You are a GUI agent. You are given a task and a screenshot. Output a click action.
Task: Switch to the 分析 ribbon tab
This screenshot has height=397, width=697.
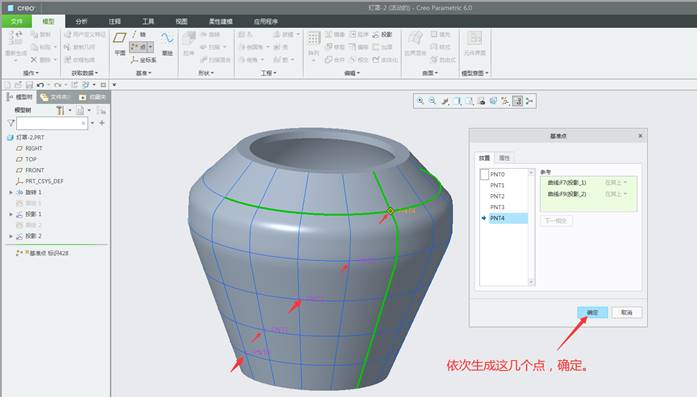[81, 21]
